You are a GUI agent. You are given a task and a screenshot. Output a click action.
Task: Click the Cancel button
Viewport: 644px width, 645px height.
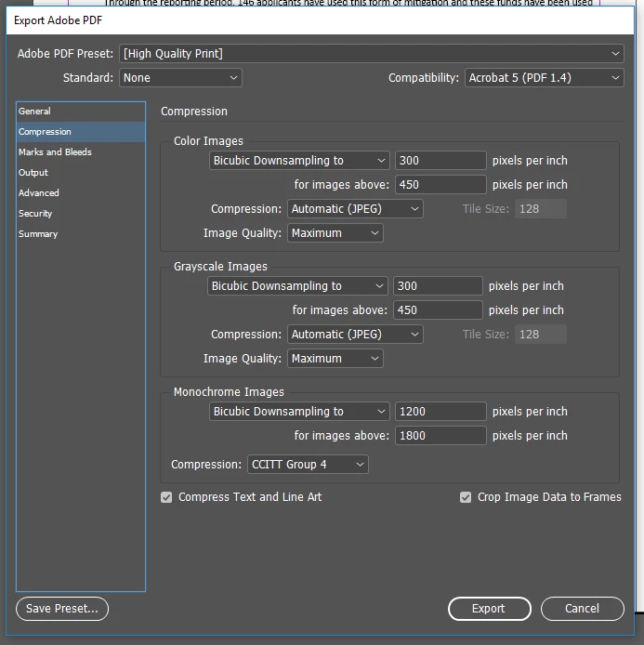click(583, 609)
